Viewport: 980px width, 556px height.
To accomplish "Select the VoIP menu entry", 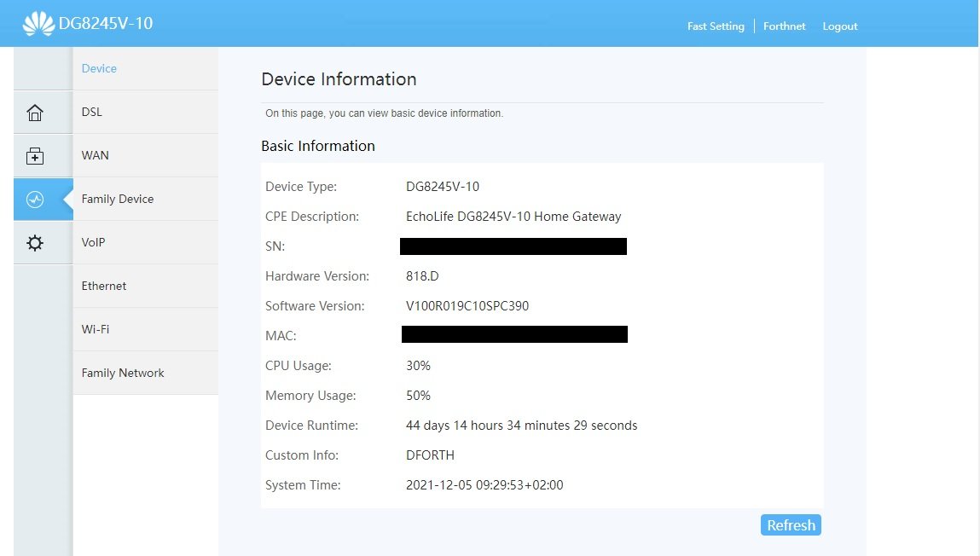I will [x=94, y=242].
